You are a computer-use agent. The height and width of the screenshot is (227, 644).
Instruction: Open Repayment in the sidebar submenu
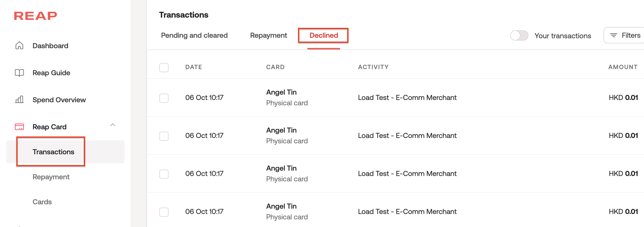click(51, 177)
